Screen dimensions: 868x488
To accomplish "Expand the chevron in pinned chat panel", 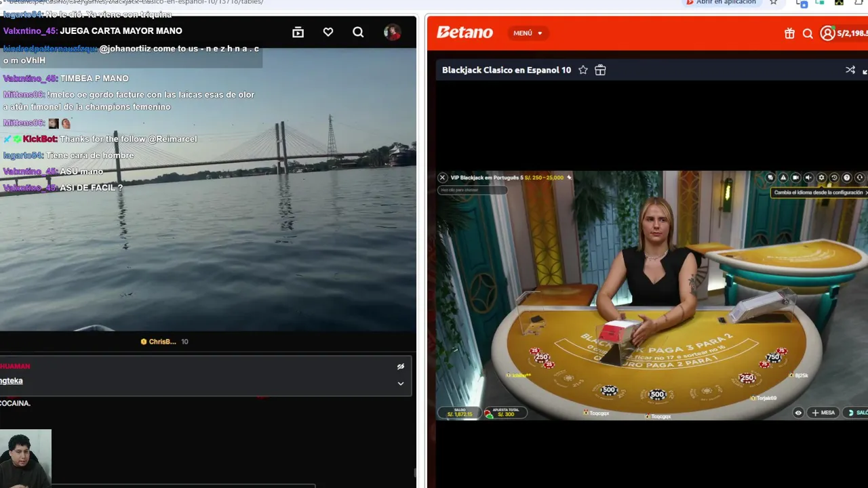I will pyautogui.click(x=401, y=384).
